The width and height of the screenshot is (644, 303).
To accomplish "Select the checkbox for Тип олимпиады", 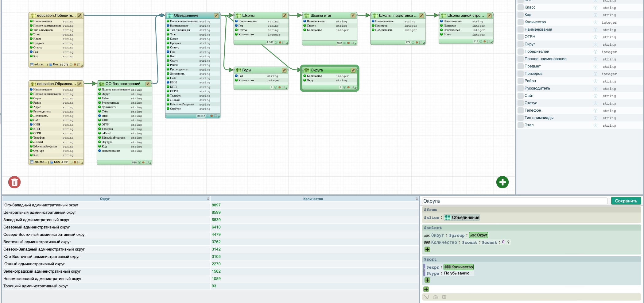I will (520, 118).
